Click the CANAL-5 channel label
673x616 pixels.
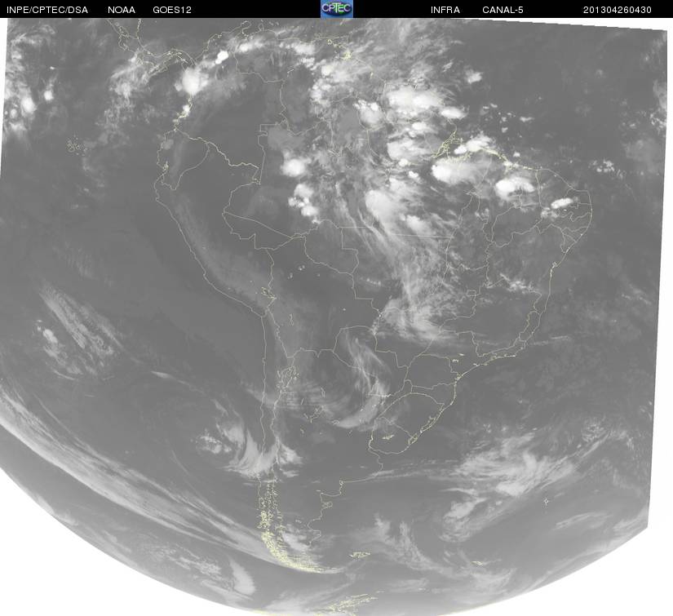[x=503, y=10]
